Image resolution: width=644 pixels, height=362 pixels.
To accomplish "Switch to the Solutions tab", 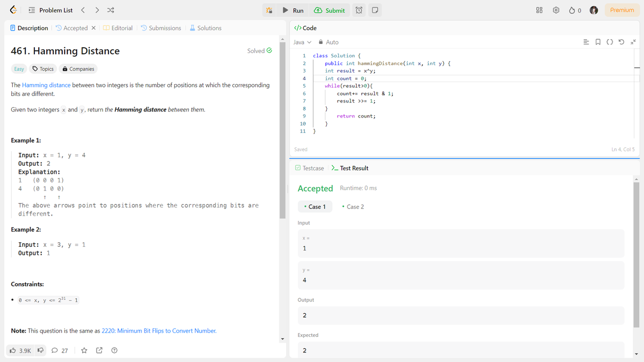I will click(205, 28).
